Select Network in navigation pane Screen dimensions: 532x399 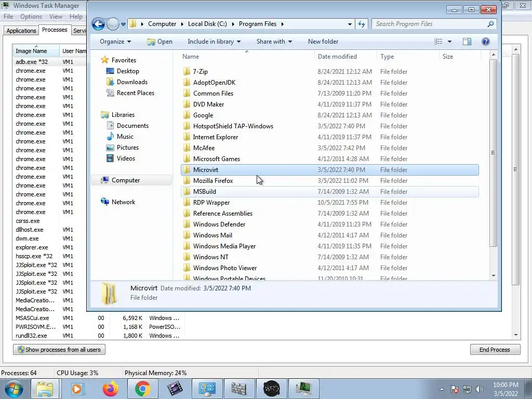tap(123, 202)
